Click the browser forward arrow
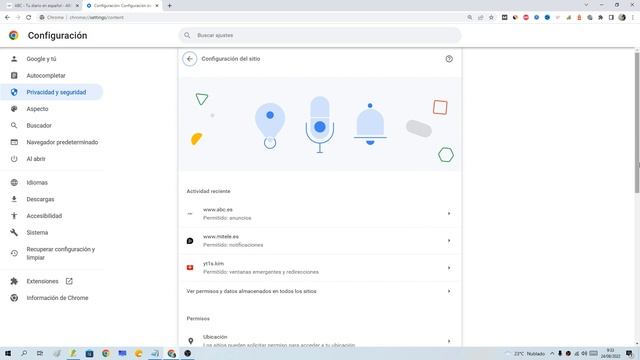The width and height of the screenshot is (640, 360). pos(18,18)
